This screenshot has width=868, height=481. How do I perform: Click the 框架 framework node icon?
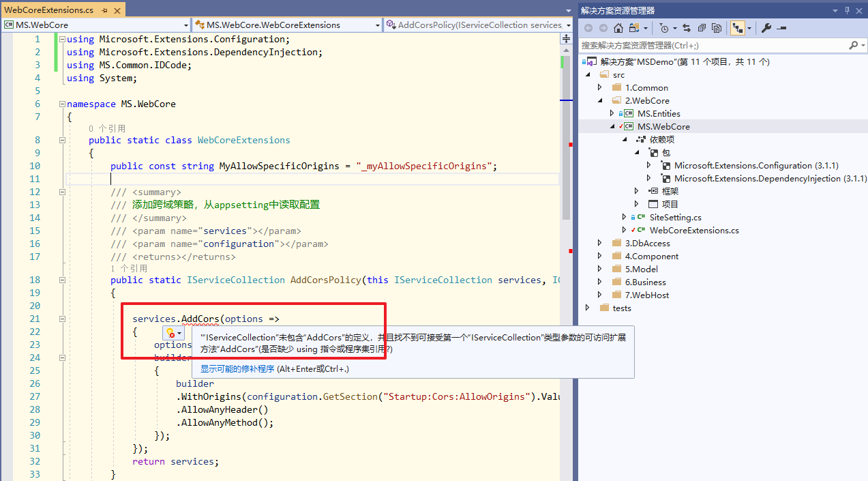pyautogui.click(x=653, y=191)
